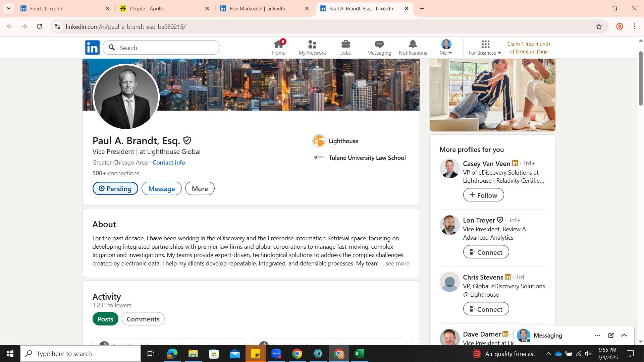Open File Explorer from taskbar

click(193, 354)
